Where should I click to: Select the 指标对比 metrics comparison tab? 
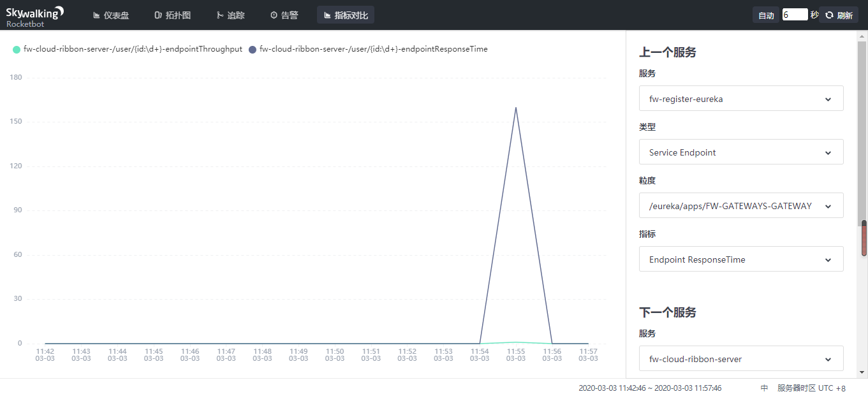(346, 15)
